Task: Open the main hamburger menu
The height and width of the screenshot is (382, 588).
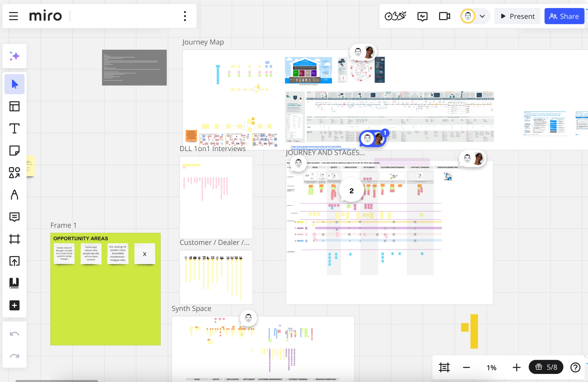Action: pos(13,16)
